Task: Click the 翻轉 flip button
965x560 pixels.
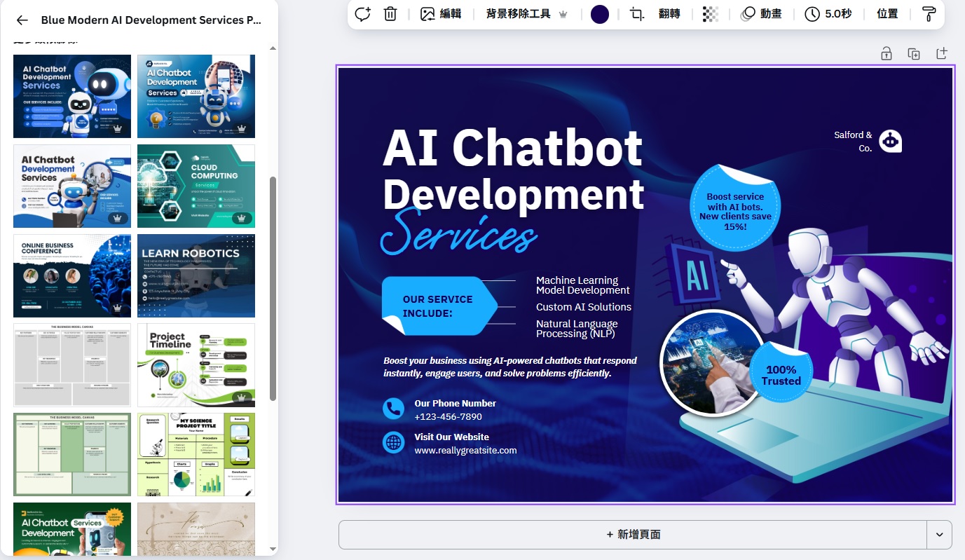Action: pos(669,13)
